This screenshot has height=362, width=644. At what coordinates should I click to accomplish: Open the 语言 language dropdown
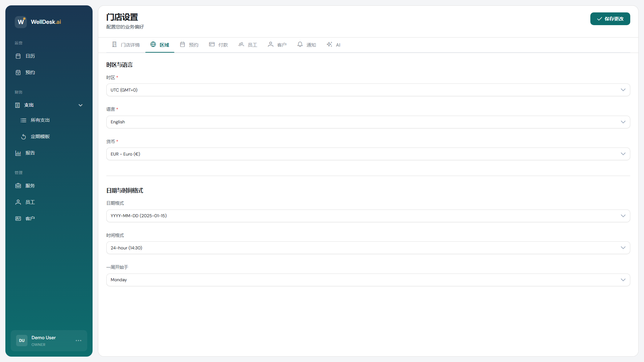pyautogui.click(x=368, y=122)
